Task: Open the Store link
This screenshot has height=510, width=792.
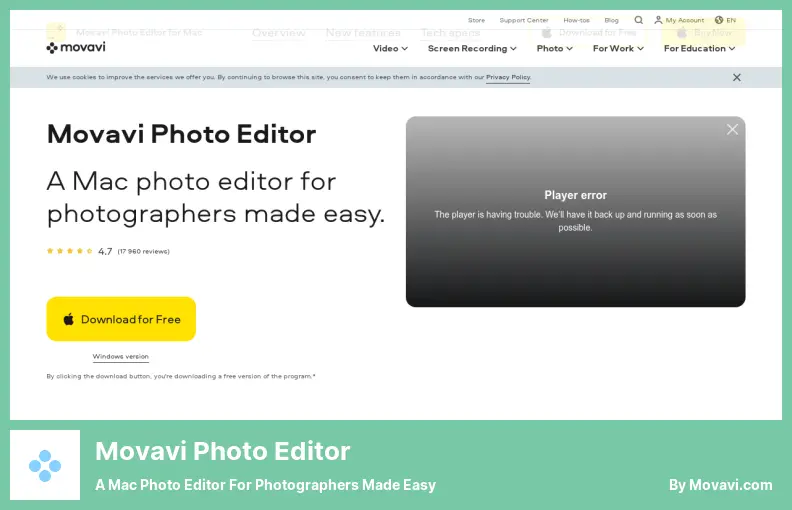Action: 476,20
